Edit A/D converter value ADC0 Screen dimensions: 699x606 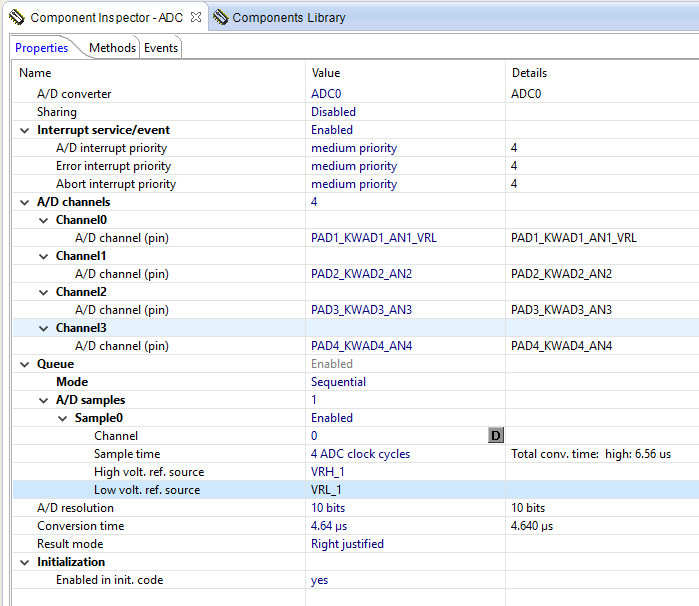[x=326, y=94]
